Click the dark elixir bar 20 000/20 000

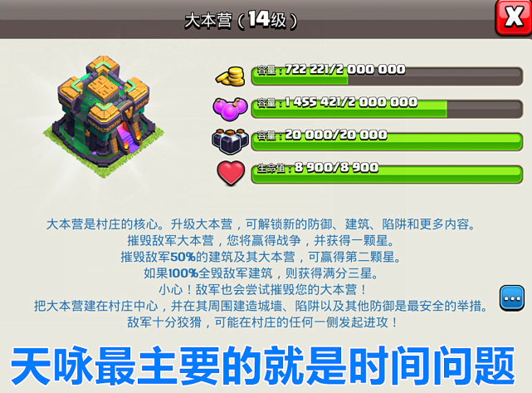[387, 141]
